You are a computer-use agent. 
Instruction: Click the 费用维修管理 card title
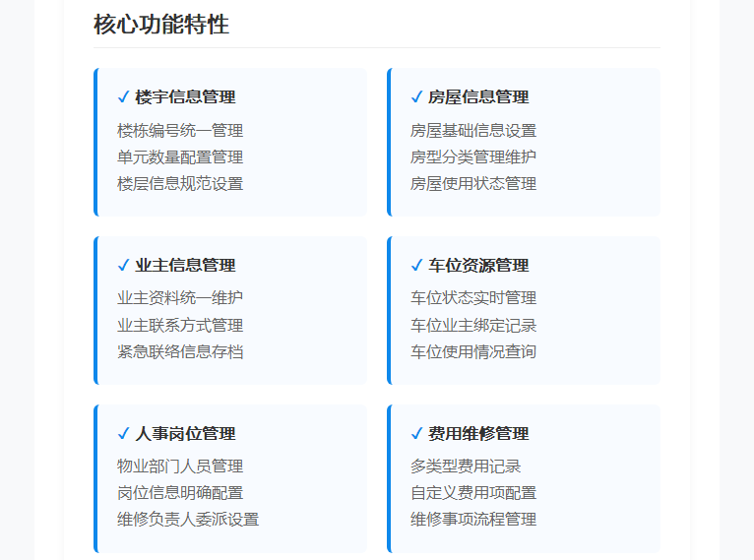click(x=479, y=434)
